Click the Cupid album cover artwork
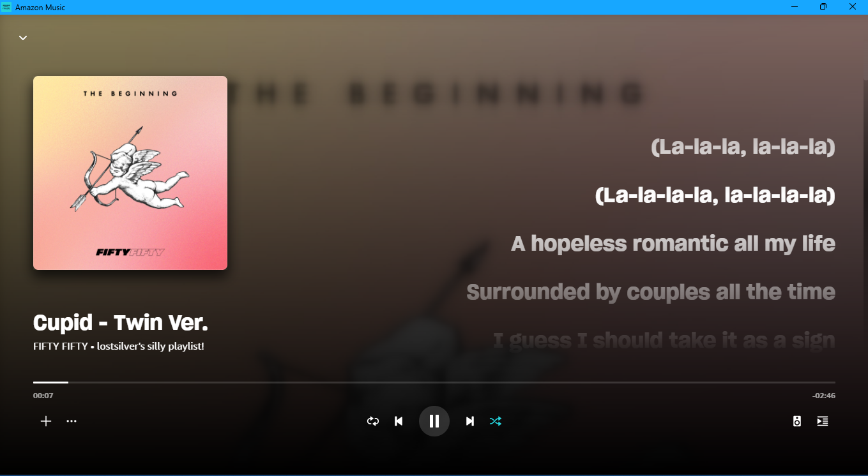 click(130, 173)
